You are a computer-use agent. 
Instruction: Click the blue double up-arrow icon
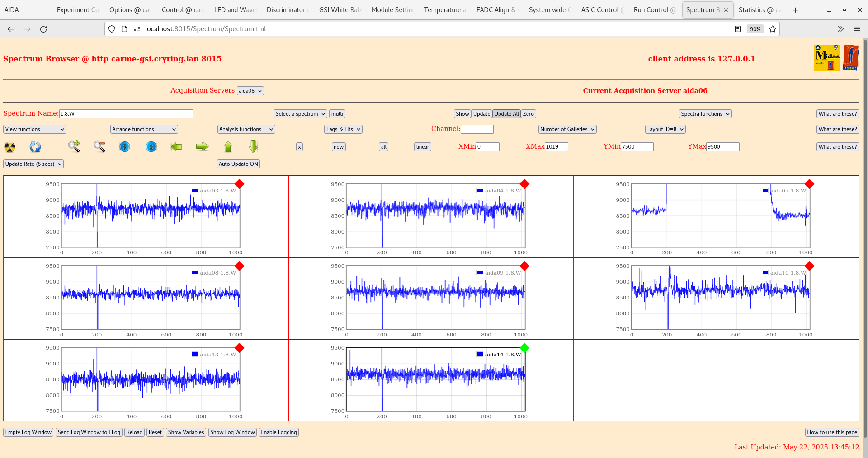coord(151,147)
